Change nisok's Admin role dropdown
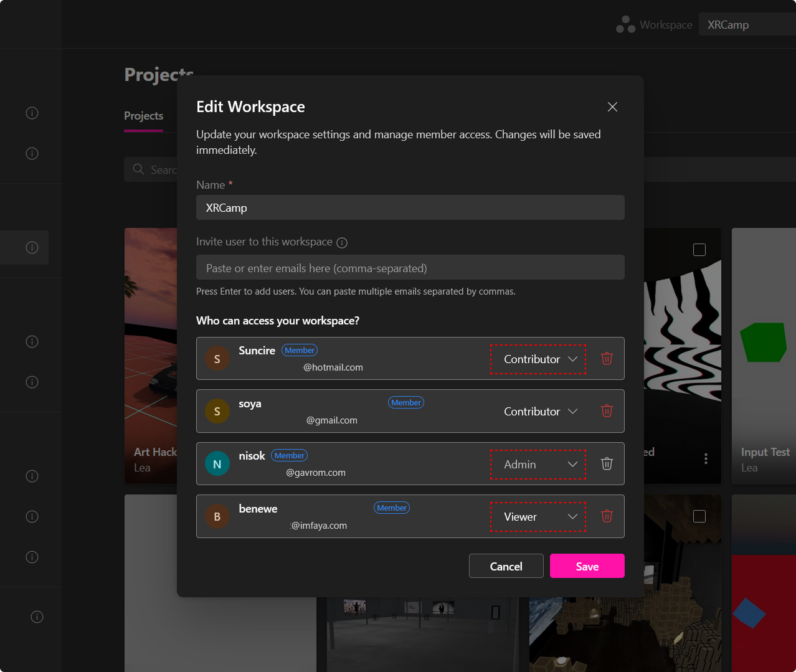 point(539,465)
